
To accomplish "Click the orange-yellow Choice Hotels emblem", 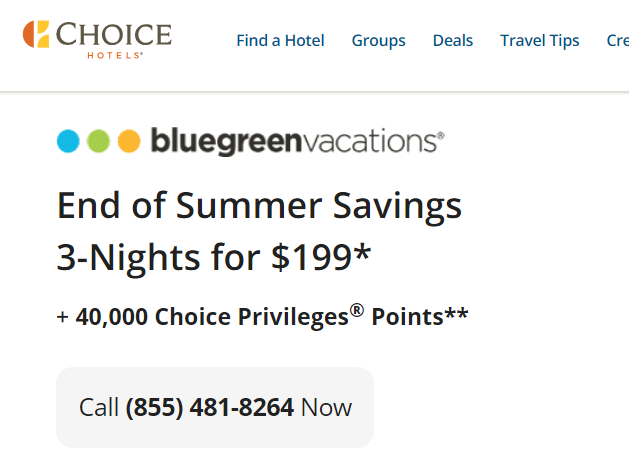I will tap(36, 34).
